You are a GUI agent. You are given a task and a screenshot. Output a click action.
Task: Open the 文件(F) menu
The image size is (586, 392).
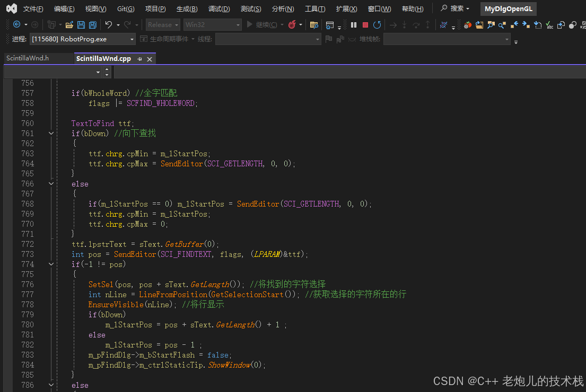33,8
